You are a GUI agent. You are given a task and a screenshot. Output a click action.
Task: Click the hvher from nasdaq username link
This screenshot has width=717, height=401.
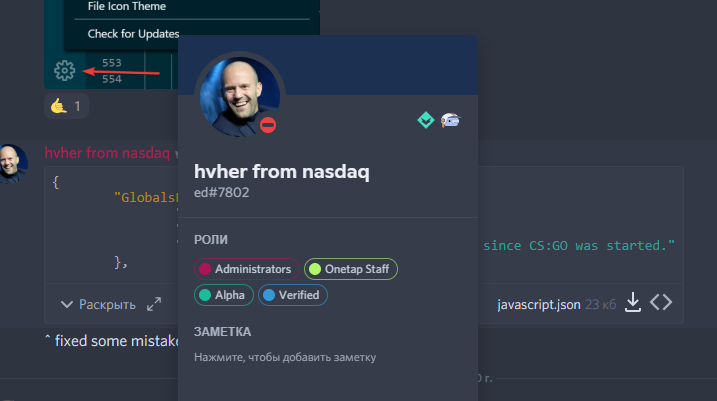[107, 153]
